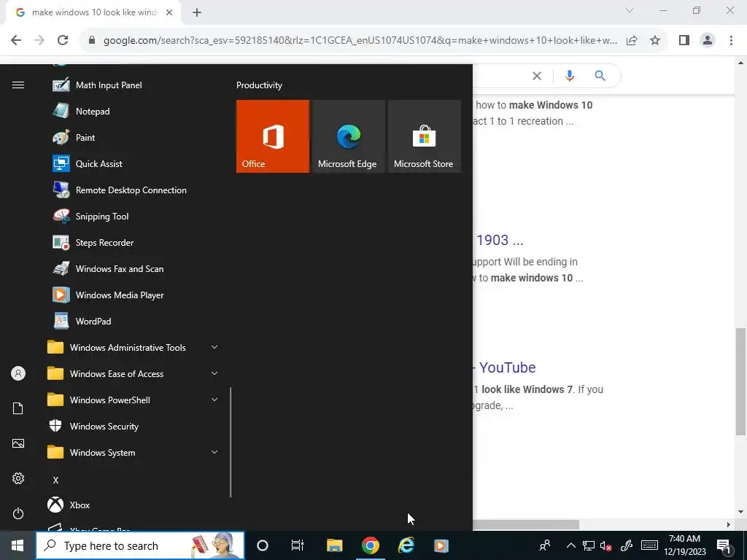This screenshot has height=560, width=747.
Task: Click the Windows Start button
Action: tap(18, 545)
